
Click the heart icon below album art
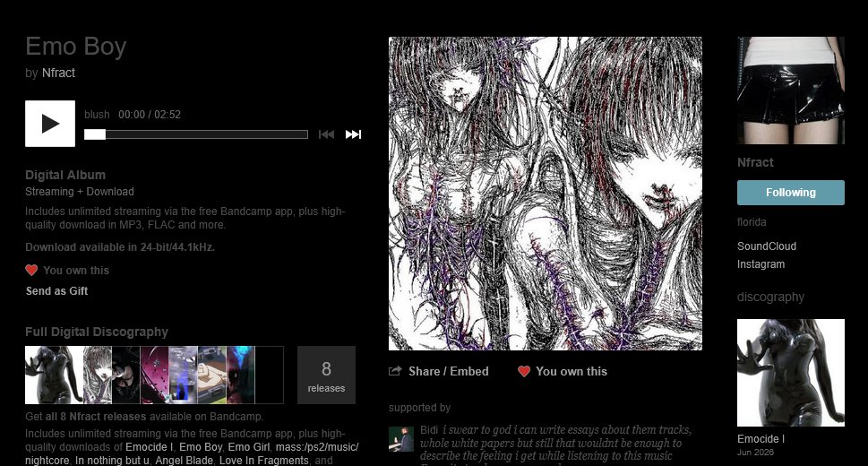pyautogui.click(x=524, y=371)
